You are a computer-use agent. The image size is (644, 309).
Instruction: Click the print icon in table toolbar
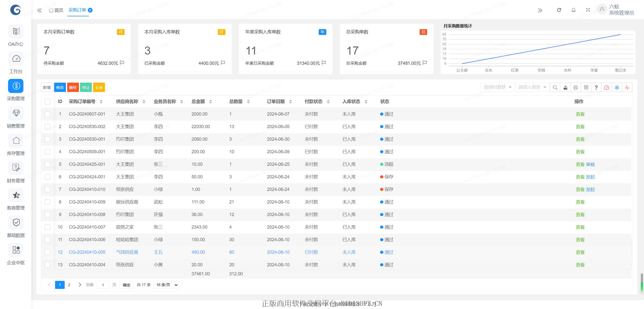pos(576,87)
